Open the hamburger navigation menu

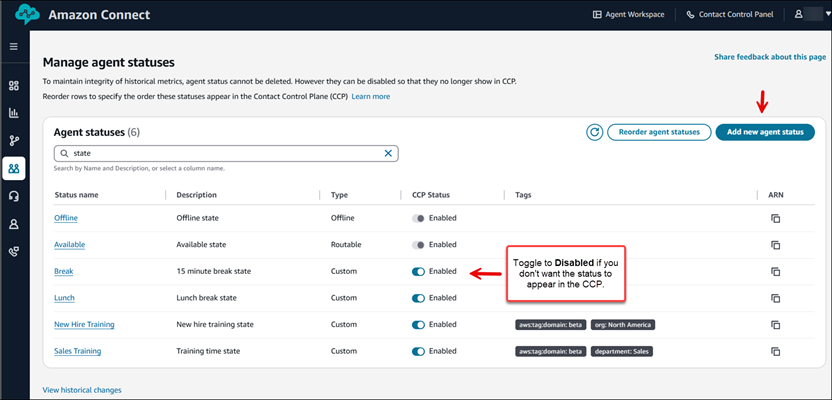pyautogui.click(x=14, y=47)
